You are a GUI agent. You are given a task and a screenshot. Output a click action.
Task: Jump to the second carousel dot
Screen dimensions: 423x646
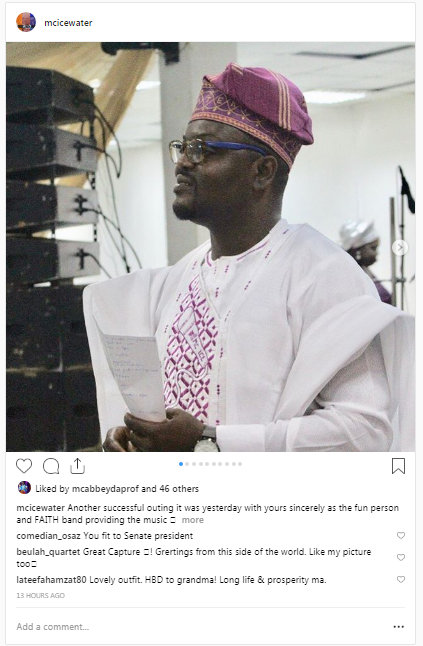point(187,464)
